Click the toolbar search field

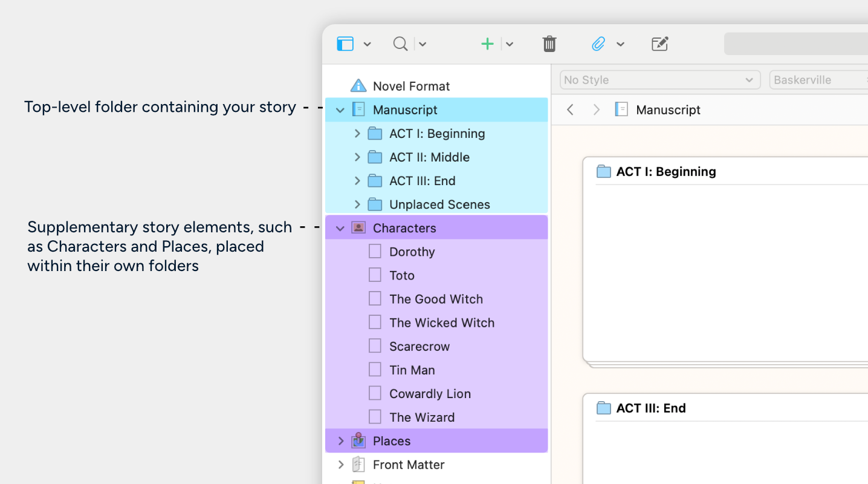click(x=796, y=44)
